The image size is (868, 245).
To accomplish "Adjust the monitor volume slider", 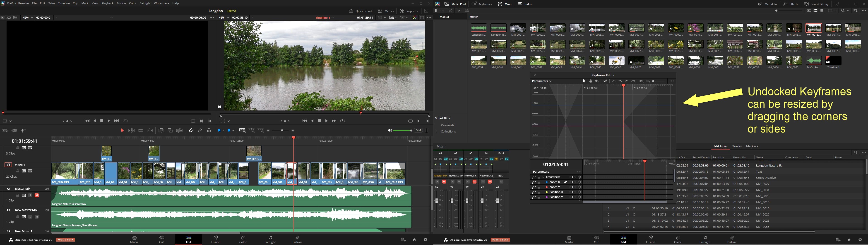I will point(403,131).
